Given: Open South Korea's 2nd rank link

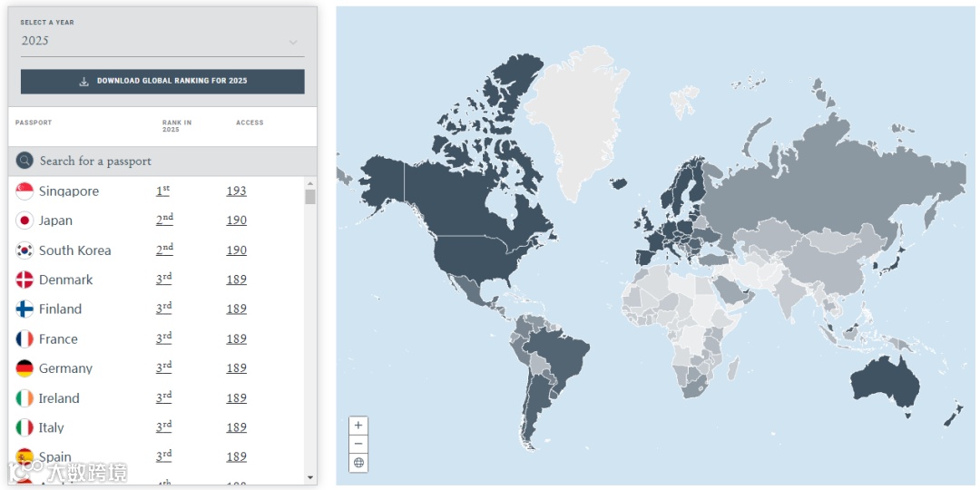Looking at the screenshot, I should (x=164, y=250).
